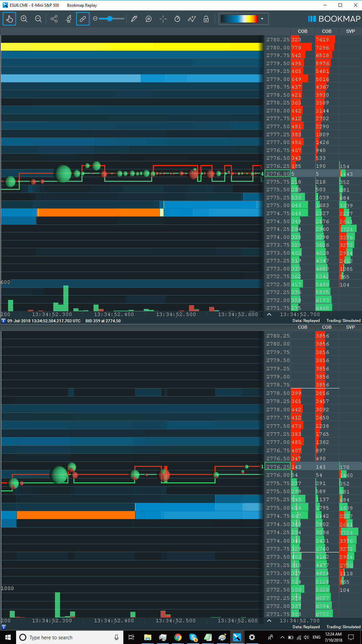The width and height of the screenshot is (362, 644).
Task: Open the share icon in toolbar
Action: (54, 19)
